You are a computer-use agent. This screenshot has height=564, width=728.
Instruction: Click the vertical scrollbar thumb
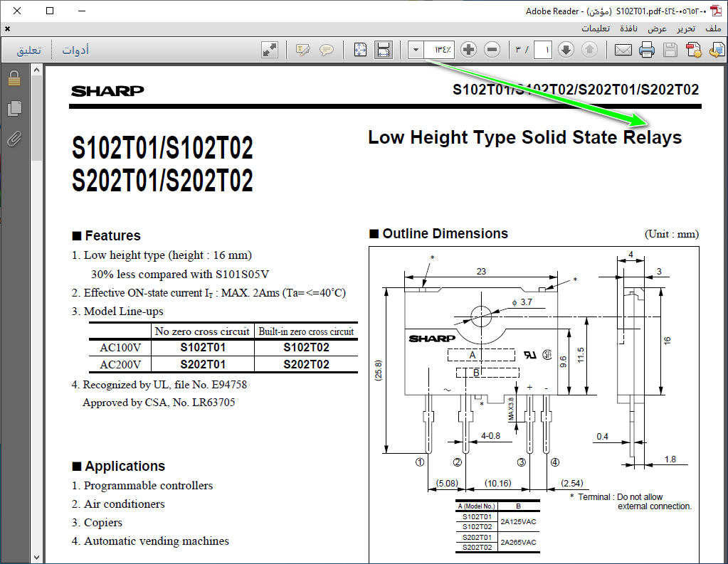point(37,118)
